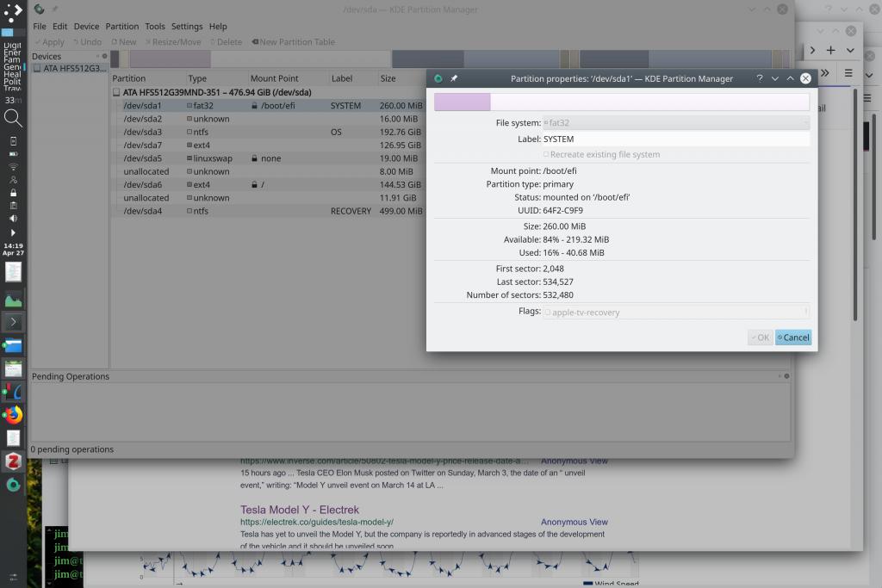Screen dimensions: 882x588
Task: Click the volume speaker tray icon
Action: click(13, 219)
